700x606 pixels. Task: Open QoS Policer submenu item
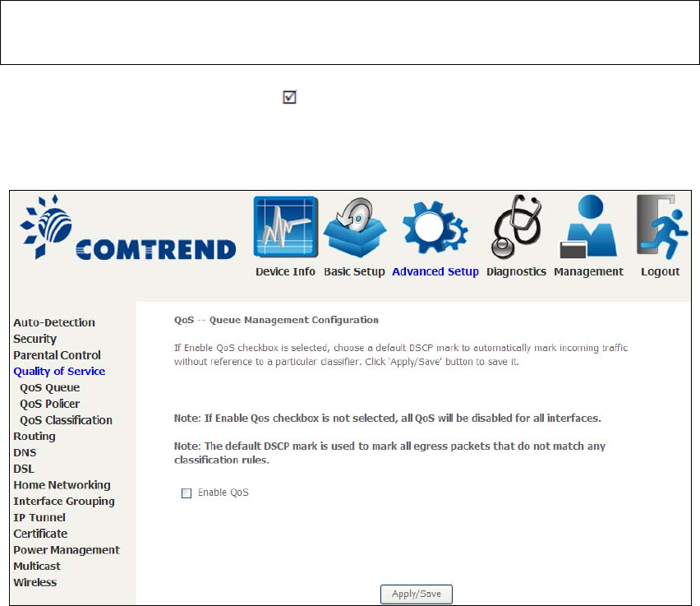point(50,404)
